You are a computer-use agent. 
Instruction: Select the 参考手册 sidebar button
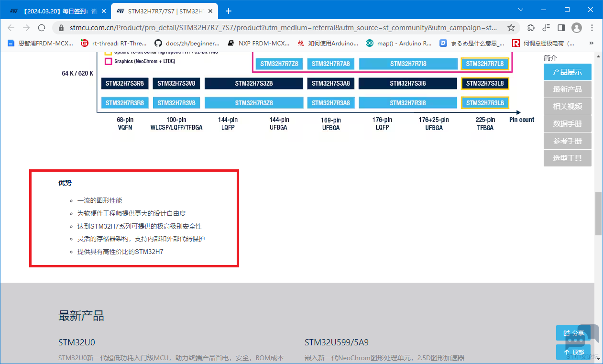point(568,141)
